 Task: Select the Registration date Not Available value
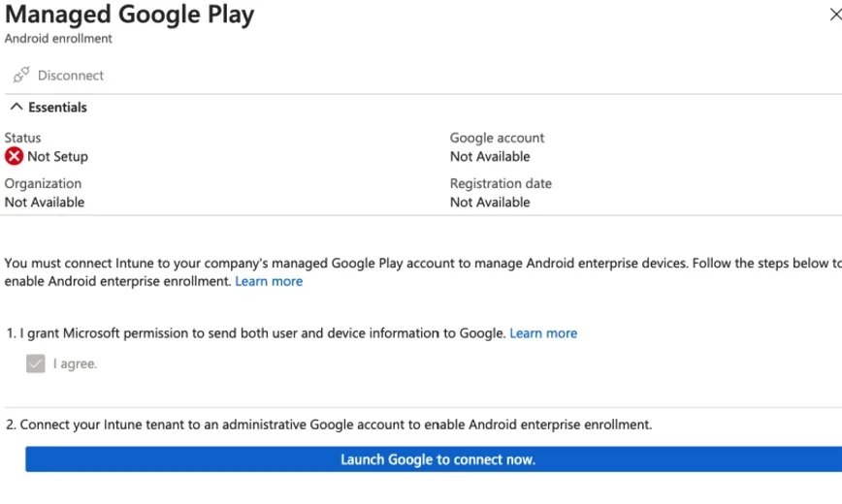pyautogui.click(x=490, y=203)
